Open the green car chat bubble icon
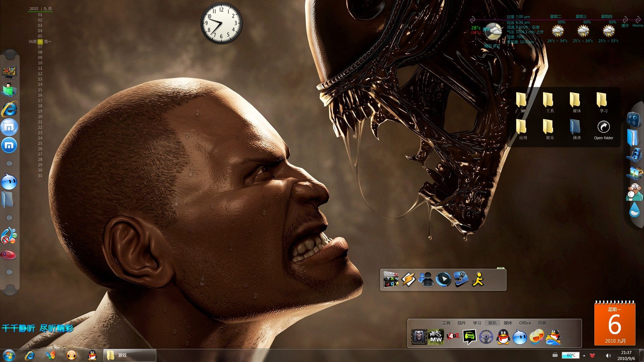 (x=469, y=337)
